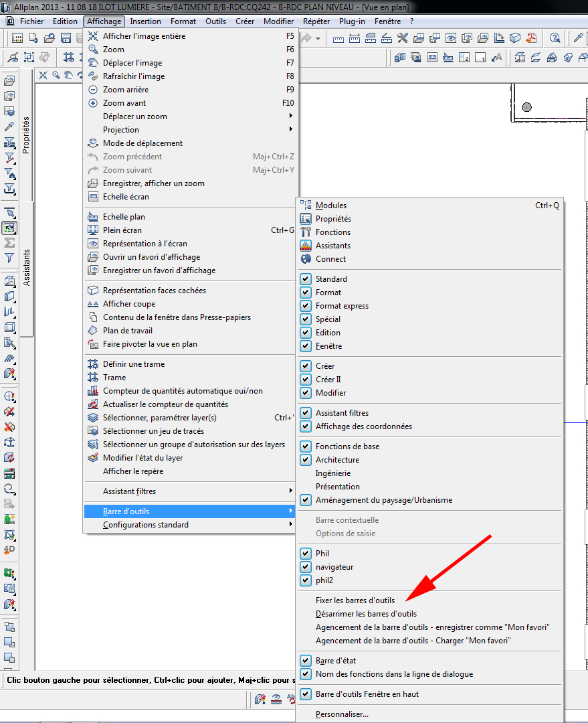Click the 'Plan de travail' icon
This screenshot has width=588, height=723.
pyautogui.click(x=93, y=331)
